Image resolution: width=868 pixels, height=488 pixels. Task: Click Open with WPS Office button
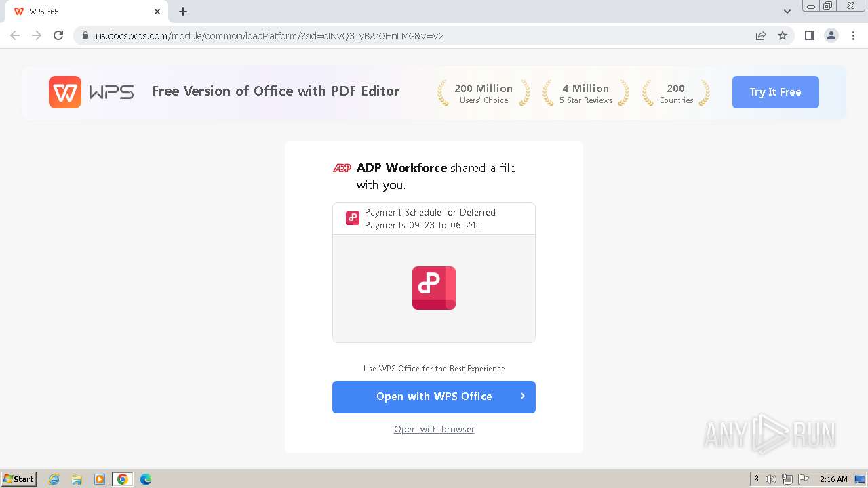coord(434,396)
